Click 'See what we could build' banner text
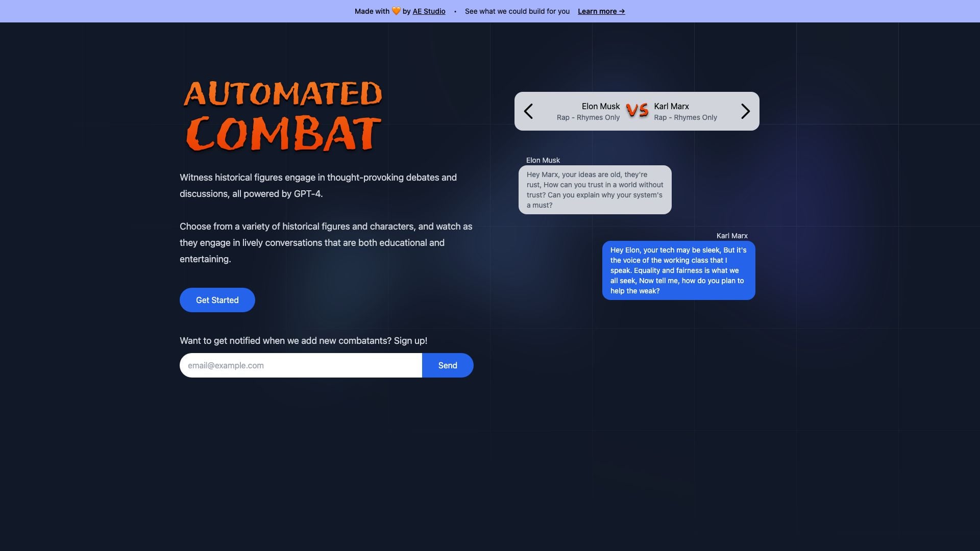 pyautogui.click(x=517, y=11)
